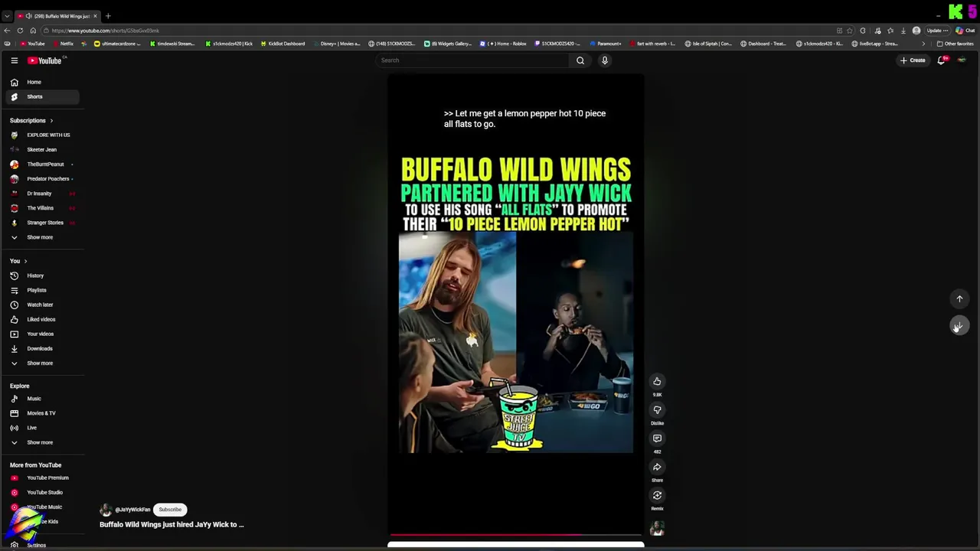The width and height of the screenshot is (980, 551).
Task: Open the Netflix bookmark
Action: [x=64, y=44]
